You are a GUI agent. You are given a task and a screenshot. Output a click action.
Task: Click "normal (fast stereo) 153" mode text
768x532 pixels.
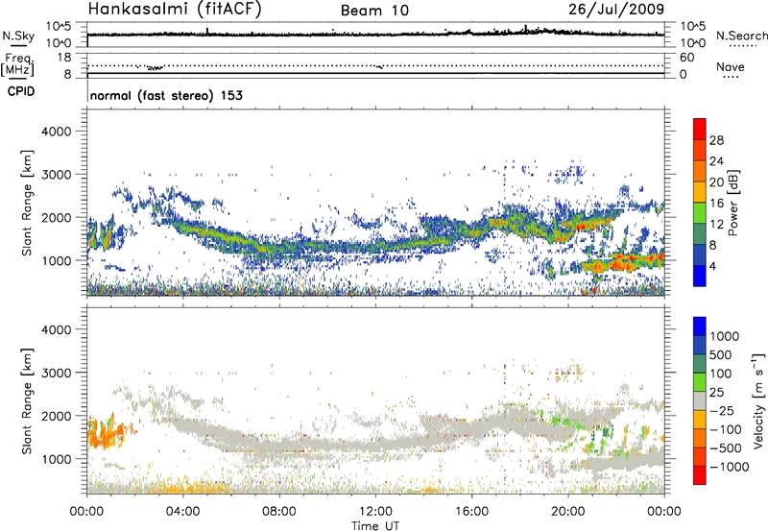[x=166, y=95]
